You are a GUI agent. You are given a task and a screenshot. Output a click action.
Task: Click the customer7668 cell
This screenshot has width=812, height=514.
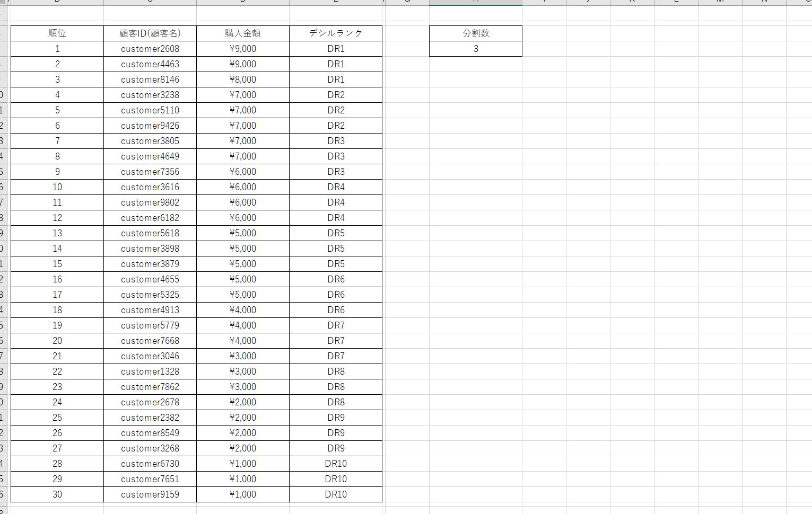coord(150,341)
